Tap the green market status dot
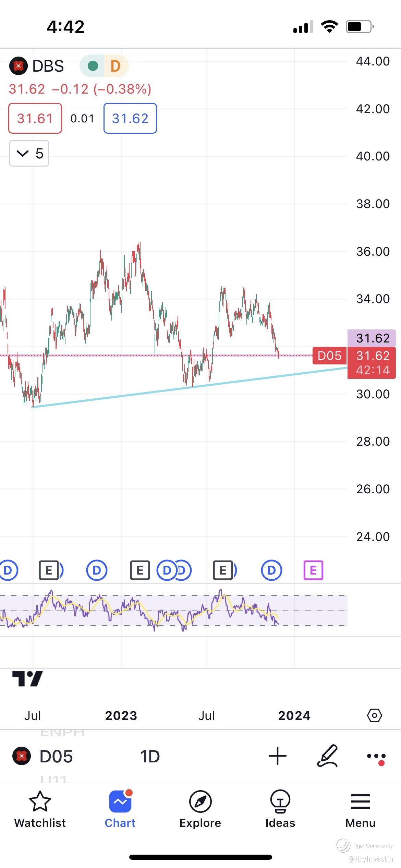 93,66
